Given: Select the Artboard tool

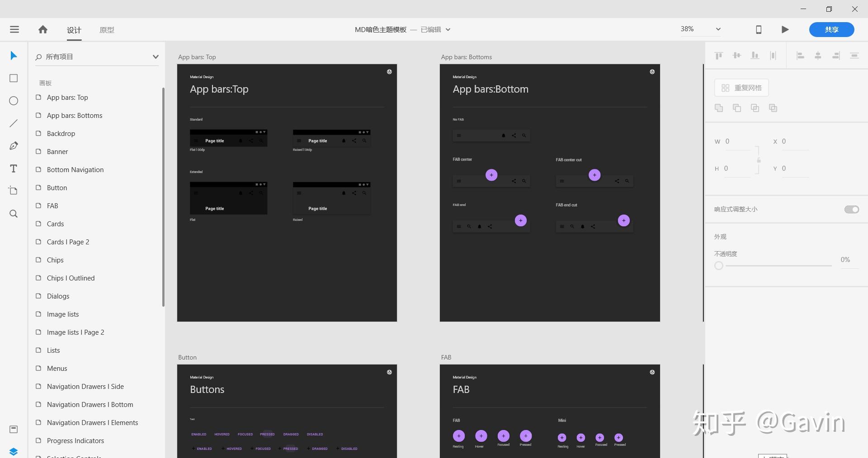Looking at the screenshot, I should pyautogui.click(x=14, y=191).
